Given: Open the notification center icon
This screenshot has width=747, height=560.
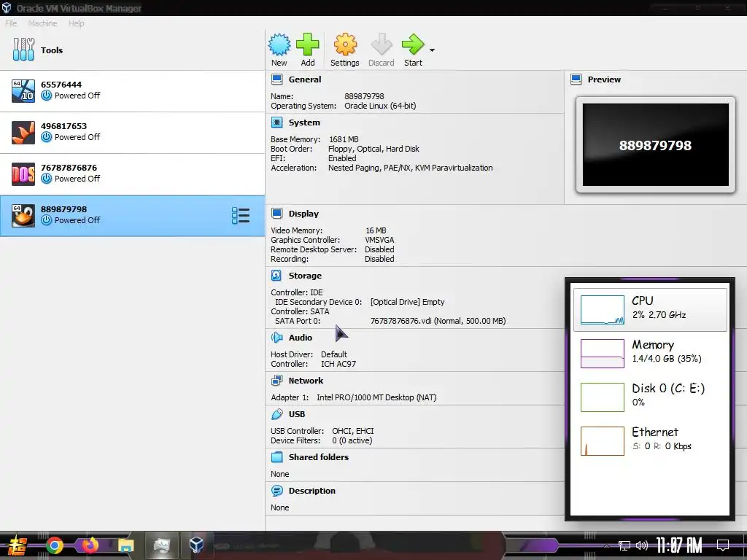Looking at the screenshot, I should 723,545.
